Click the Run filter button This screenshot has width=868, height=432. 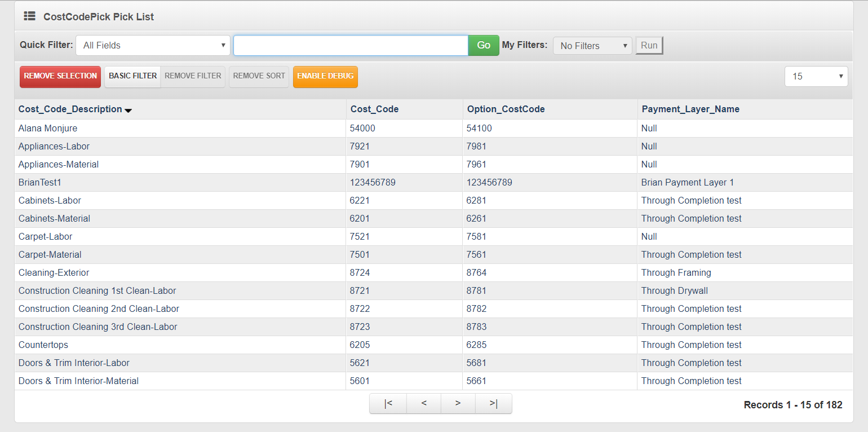pyautogui.click(x=649, y=46)
